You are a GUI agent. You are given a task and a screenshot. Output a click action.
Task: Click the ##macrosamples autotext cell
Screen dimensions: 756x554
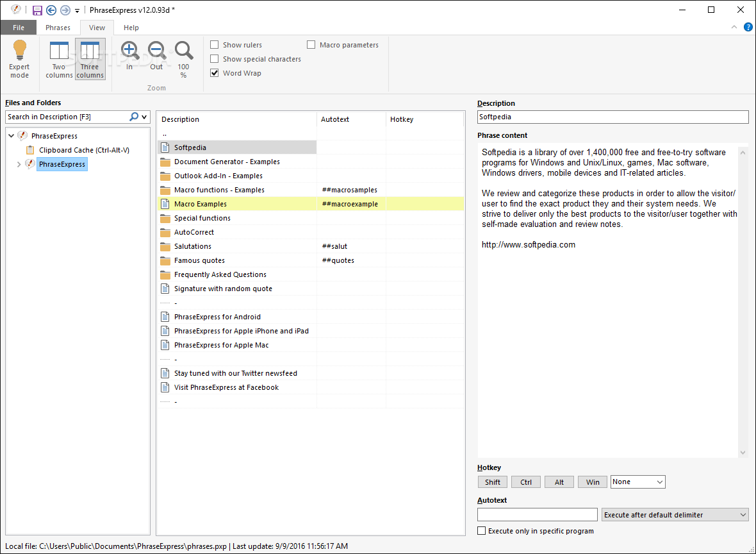pos(350,190)
